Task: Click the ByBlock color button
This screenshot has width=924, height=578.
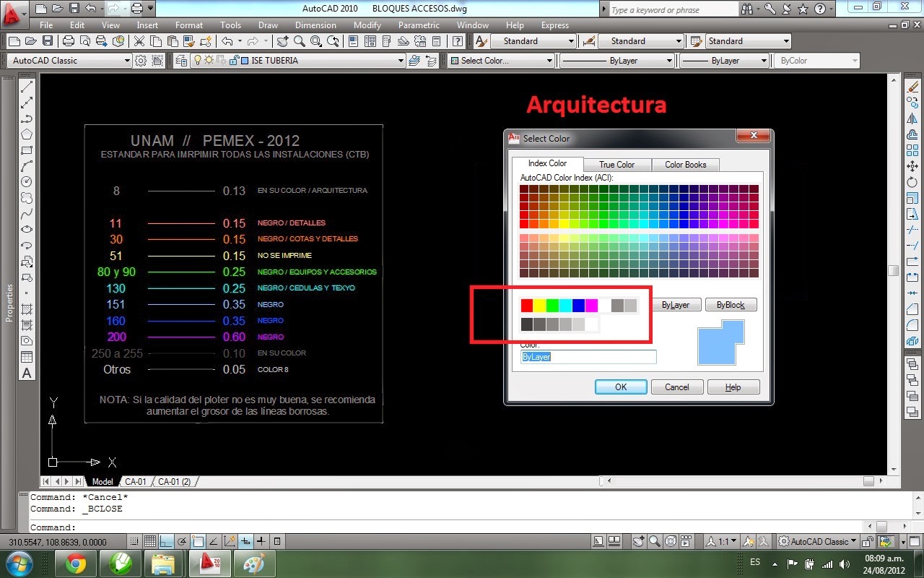Action: pos(731,305)
